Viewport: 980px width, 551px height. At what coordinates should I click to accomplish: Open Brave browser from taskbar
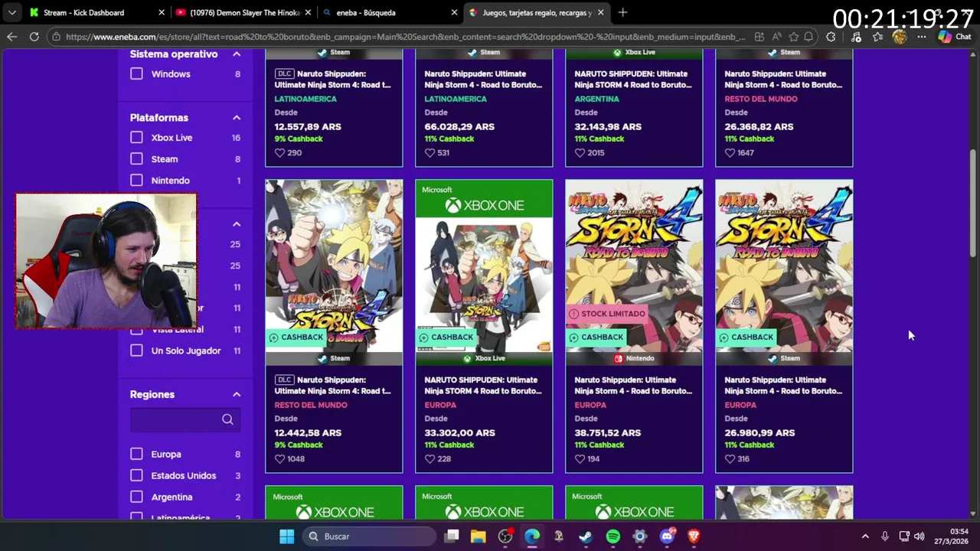(693, 536)
